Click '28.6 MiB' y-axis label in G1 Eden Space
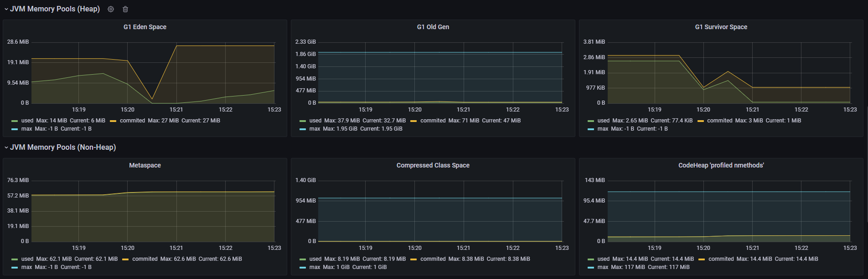Viewport: 868px width, 279px height. coord(18,42)
